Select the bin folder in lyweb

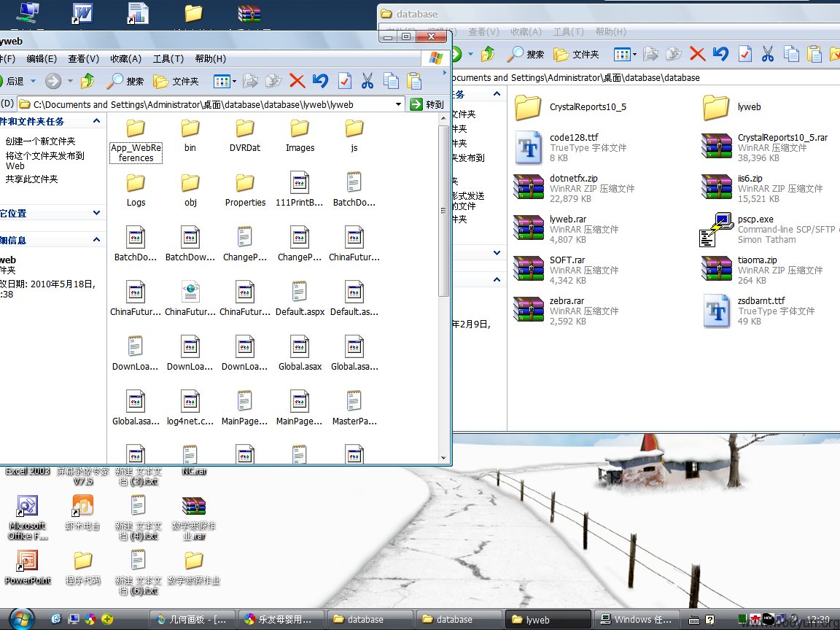190,136
